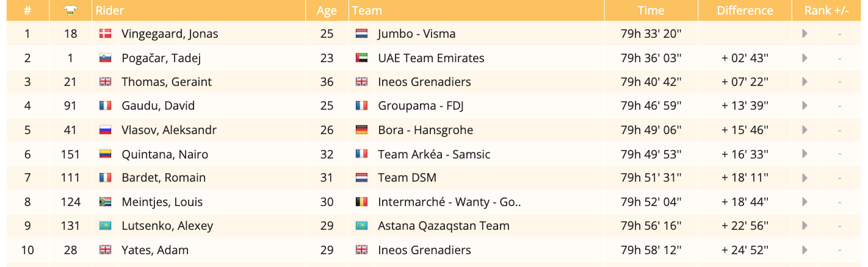The image size is (868, 267).
Task: Open Jumbo - Visma team link
Action: 416,34
